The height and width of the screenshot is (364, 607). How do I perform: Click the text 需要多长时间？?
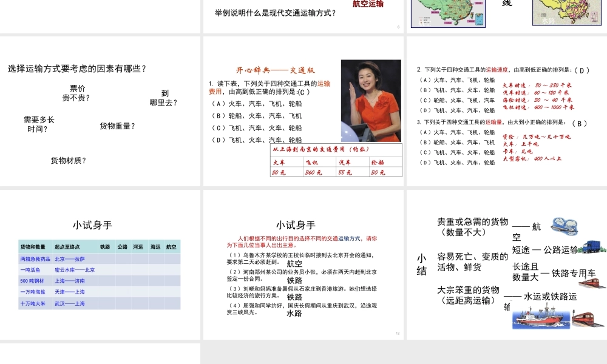click(x=39, y=124)
